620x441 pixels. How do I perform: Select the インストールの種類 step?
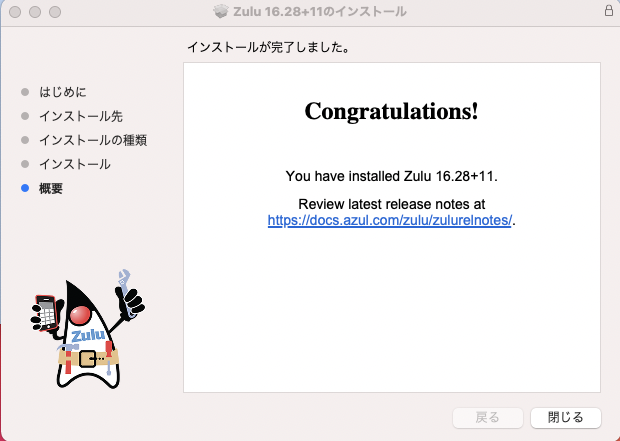pos(93,140)
